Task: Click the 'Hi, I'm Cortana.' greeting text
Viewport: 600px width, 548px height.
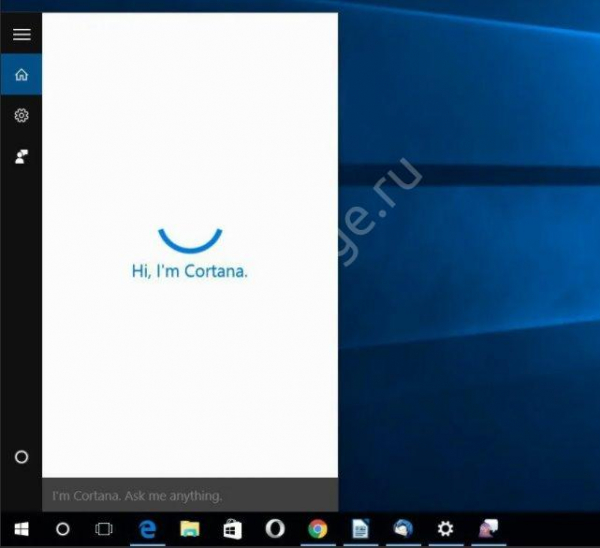Action: click(x=190, y=271)
